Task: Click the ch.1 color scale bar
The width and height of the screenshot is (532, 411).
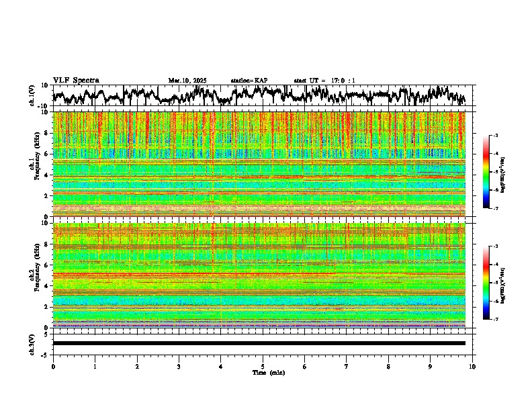Action: (x=486, y=172)
